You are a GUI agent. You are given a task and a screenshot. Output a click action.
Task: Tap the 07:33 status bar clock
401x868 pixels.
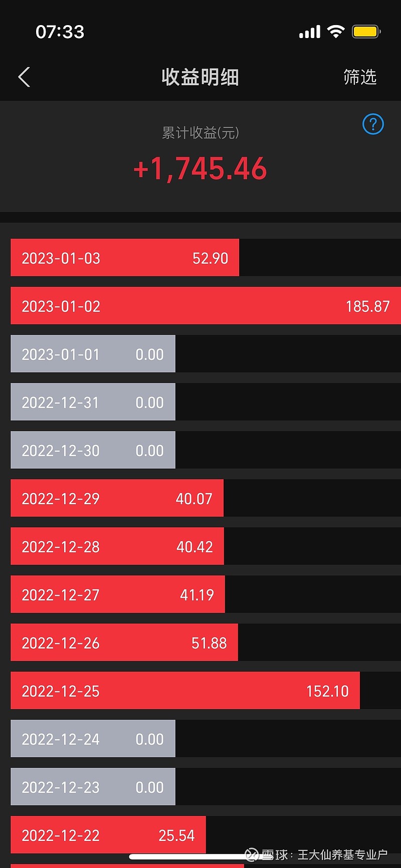coord(60,32)
